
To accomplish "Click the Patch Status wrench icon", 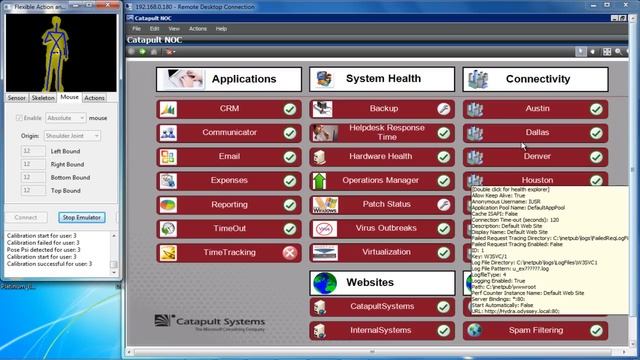I will click(443, 204).
